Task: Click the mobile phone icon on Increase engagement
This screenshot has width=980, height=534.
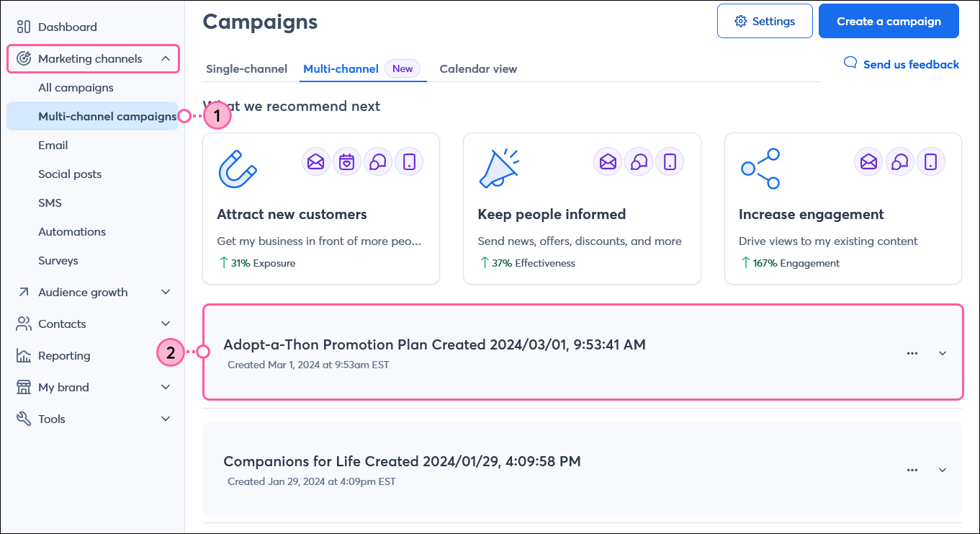Action: 930,161
